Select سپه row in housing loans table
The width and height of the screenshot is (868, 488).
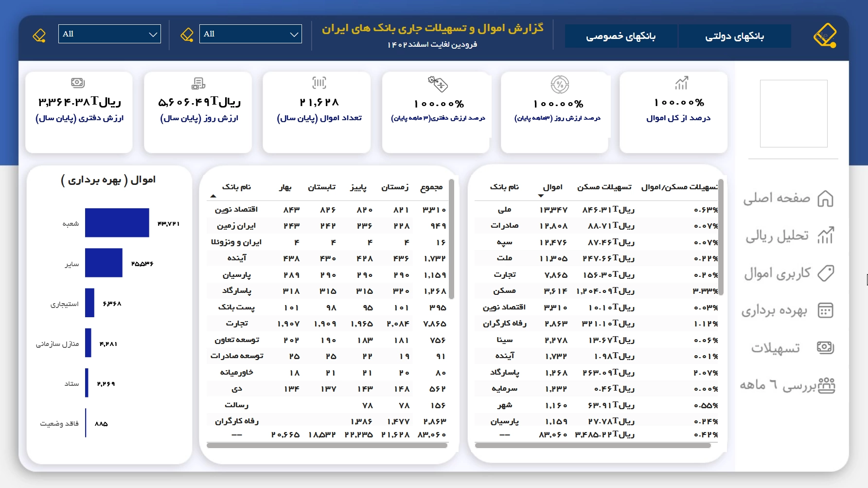click(x=596, y=242)
